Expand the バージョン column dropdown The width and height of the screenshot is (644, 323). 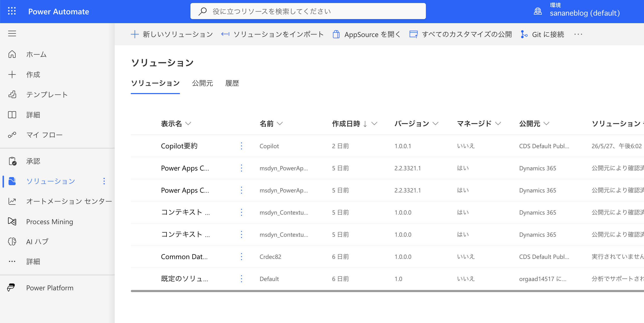point(435,124)
